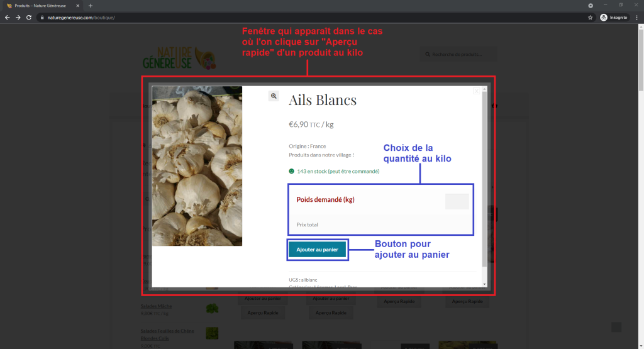Viewport: 644px width, 349px height.
Task: Open the Salades Mâche product link
Action: coord(156,306)
